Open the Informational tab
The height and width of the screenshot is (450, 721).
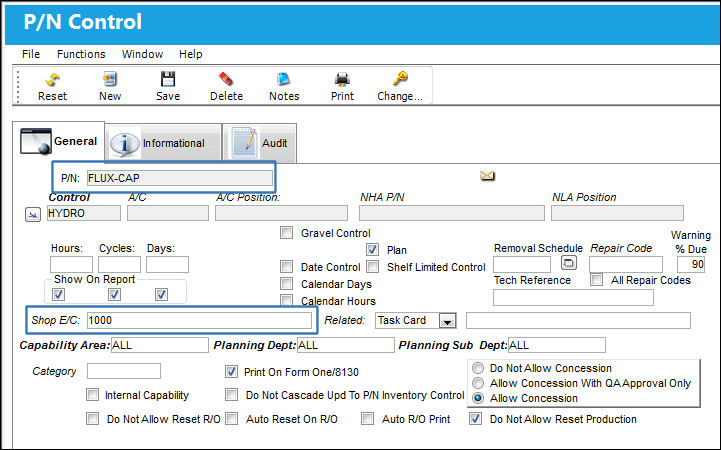tap(163, 143)
